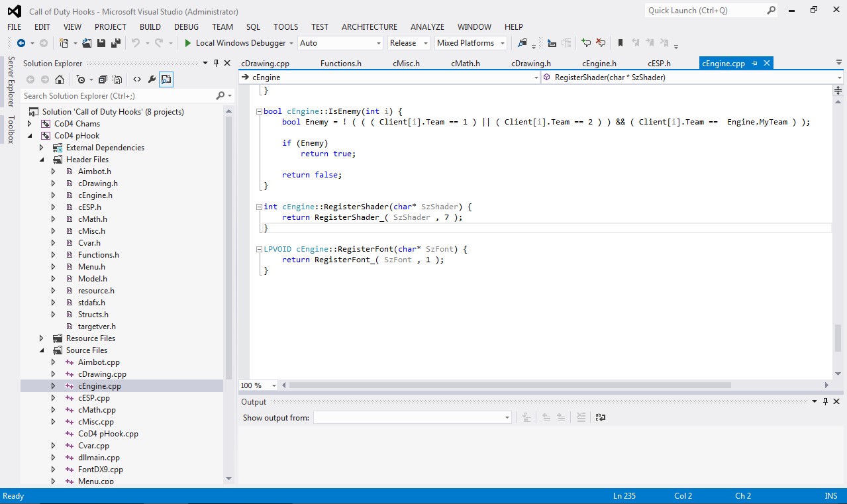Click the Open File folder icon
This screenshot has height=504, width=847.
tap(87, 43)
